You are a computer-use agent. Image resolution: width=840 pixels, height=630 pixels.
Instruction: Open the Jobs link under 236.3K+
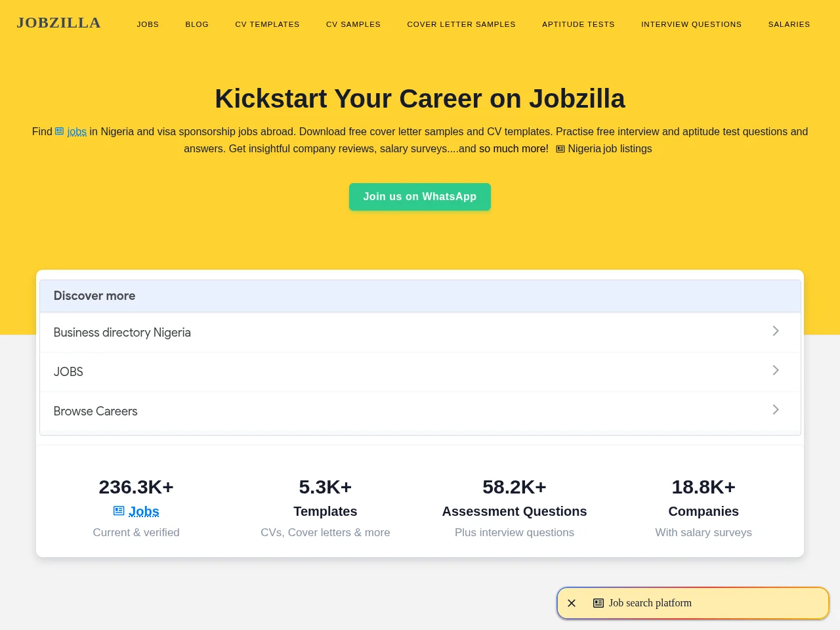144,511
